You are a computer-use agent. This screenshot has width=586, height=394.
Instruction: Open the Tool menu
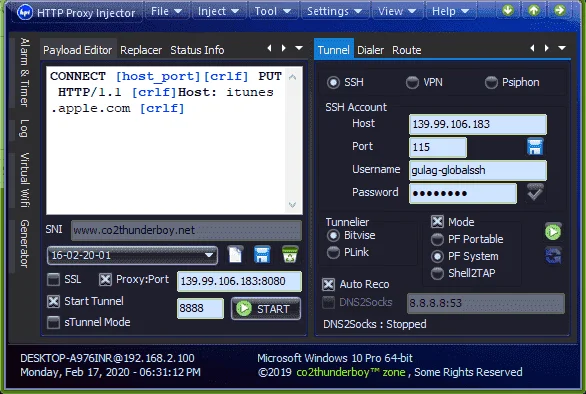[x=272, y=11]
